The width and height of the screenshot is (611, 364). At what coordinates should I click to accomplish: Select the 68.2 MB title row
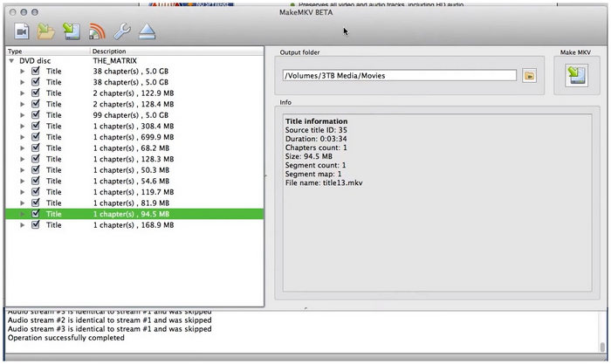click(x=131, y=148)
